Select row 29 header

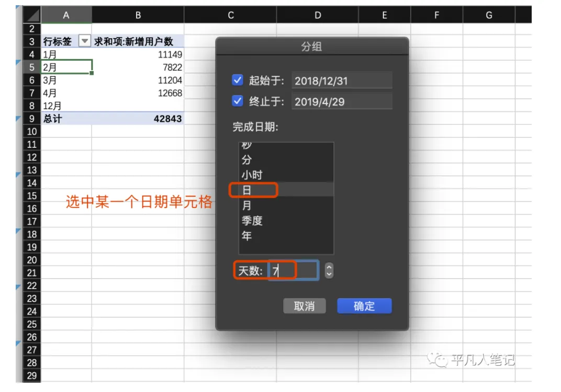point(32,376)
